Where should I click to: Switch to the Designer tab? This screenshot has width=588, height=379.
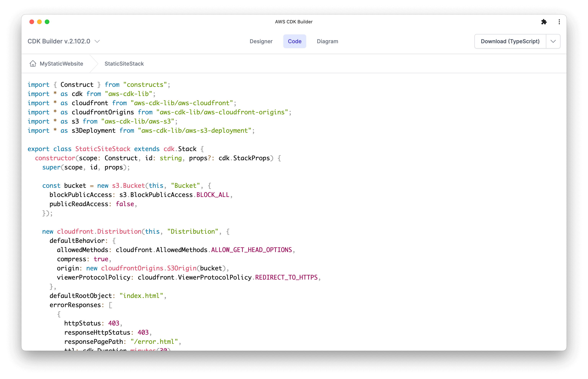pyautogui.click(x=261, y=41)
